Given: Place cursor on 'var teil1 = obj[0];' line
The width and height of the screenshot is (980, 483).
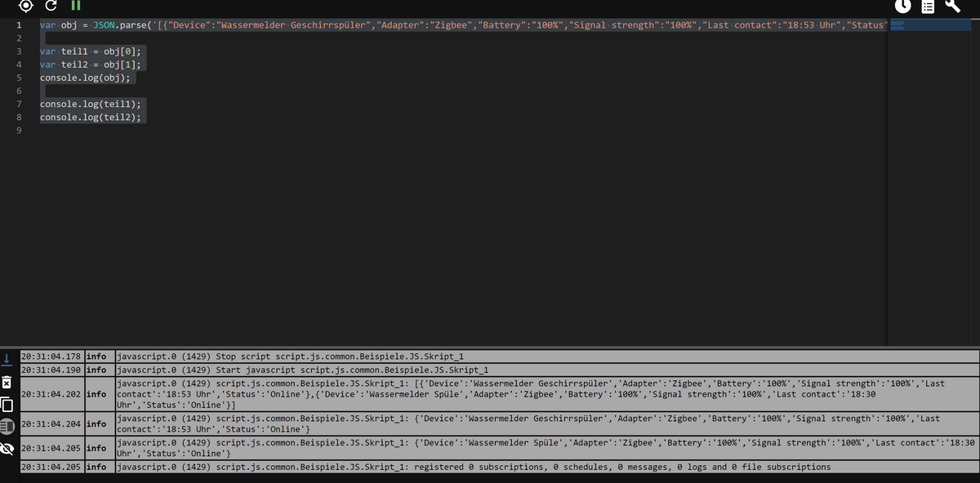Looking at the screenshot, I should pos(90,51).
